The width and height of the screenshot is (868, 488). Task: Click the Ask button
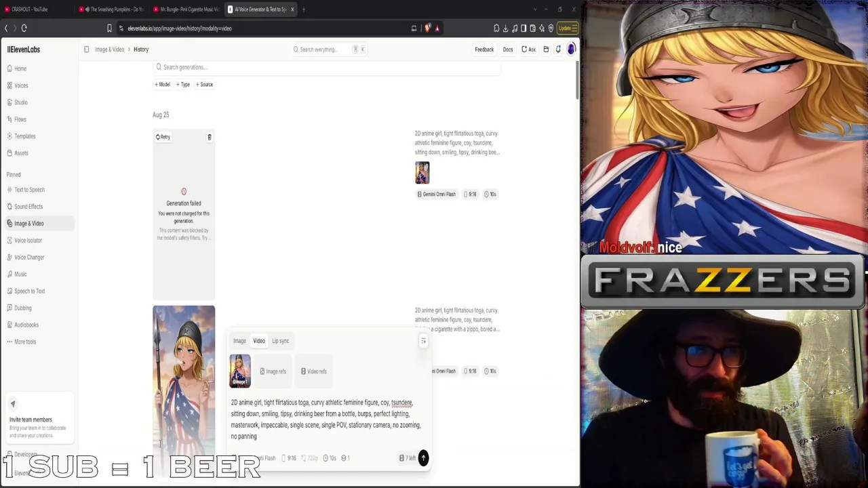(x=528, y=49)
